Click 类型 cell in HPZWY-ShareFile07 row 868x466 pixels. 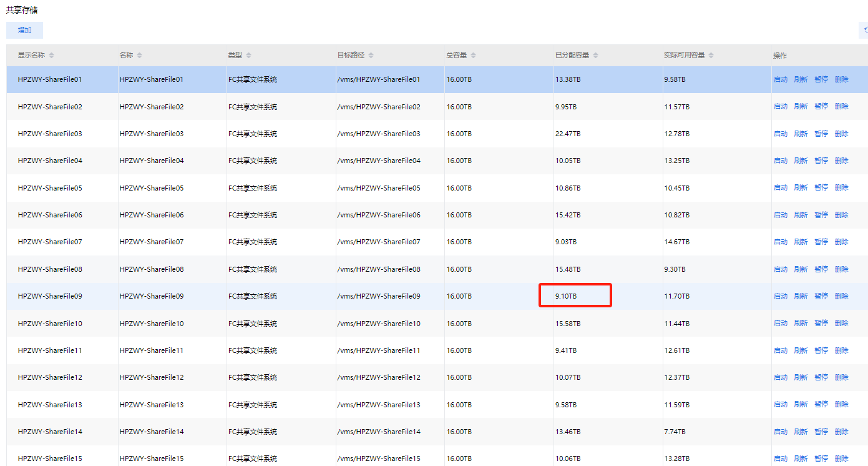(x=253, y=242)
